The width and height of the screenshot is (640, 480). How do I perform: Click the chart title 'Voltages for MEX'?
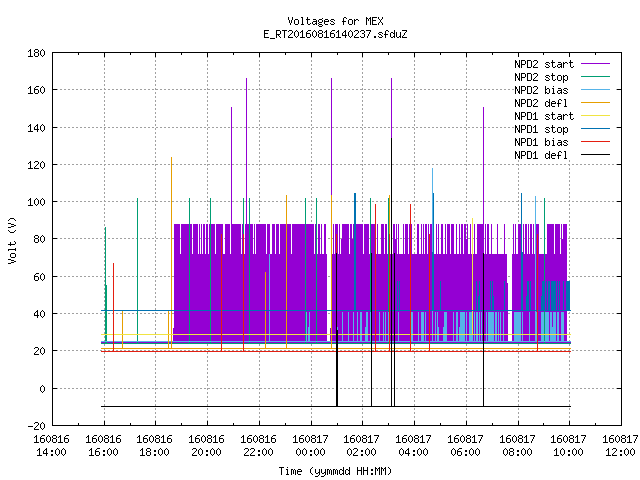[335, 21]
